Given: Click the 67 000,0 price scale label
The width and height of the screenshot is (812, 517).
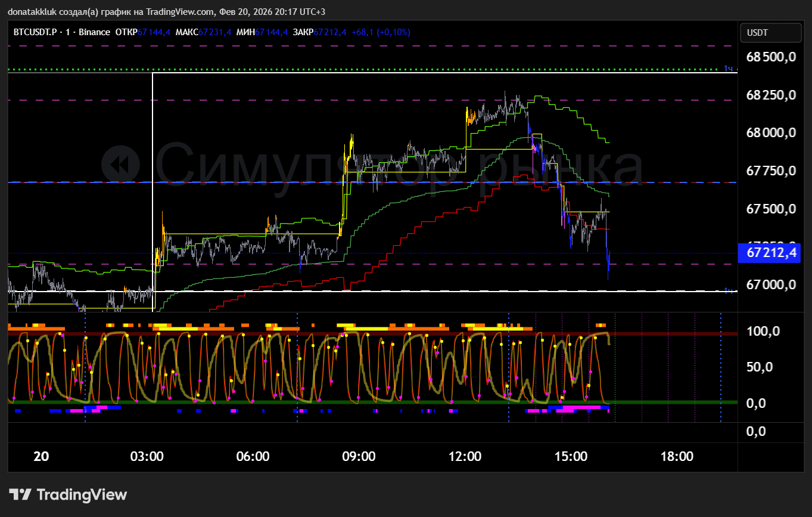Looking at the screenshot, I should click(x=771, y=284).
